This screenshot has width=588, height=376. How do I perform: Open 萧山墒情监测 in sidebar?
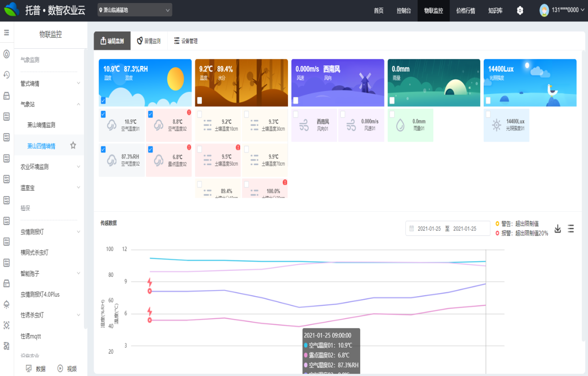tap(41, 124)
